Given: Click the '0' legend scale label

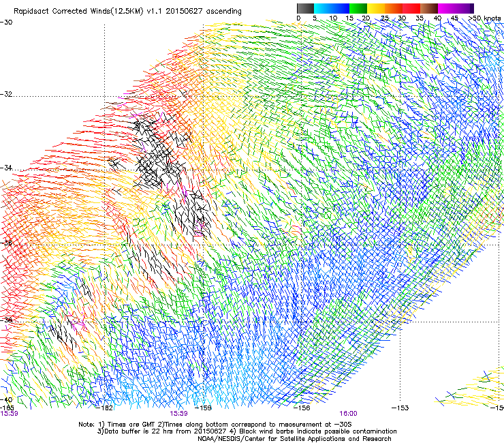Looking at the screenshot, I should (298, 18).
